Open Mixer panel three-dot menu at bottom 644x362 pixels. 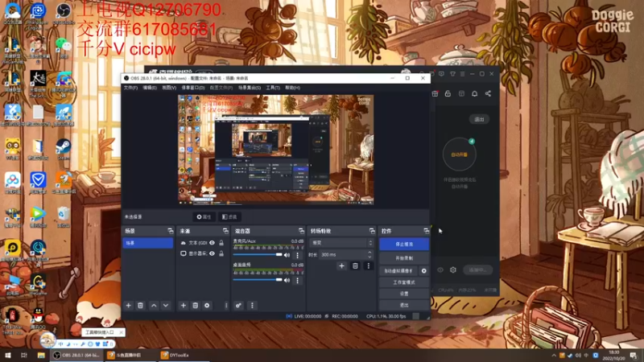point(252,306)
